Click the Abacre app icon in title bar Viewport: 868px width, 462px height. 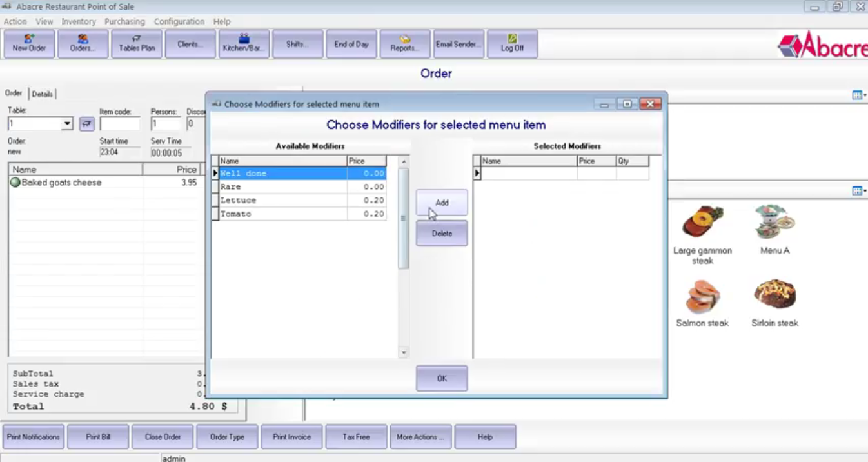pos(6,6)
